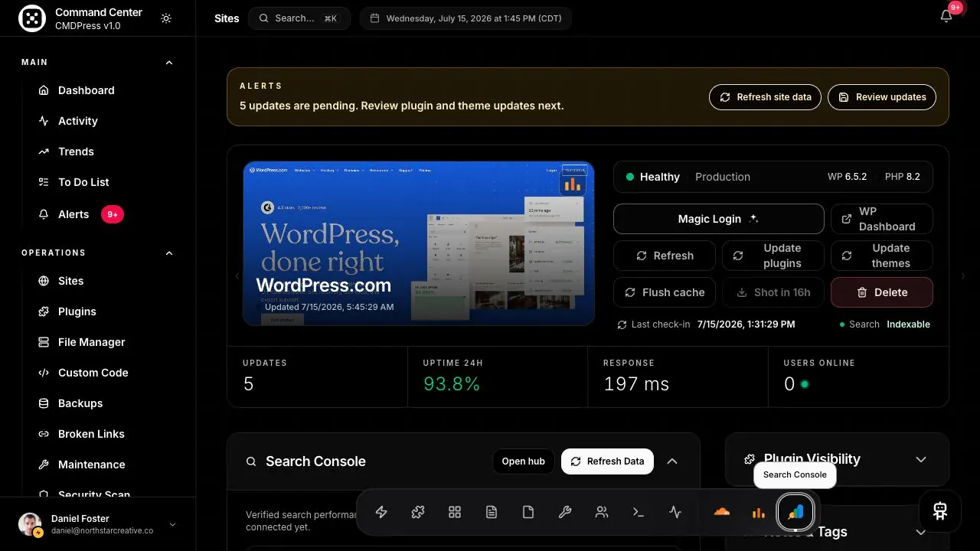Click the WordPress.com site screenshot

pos(419,243)
